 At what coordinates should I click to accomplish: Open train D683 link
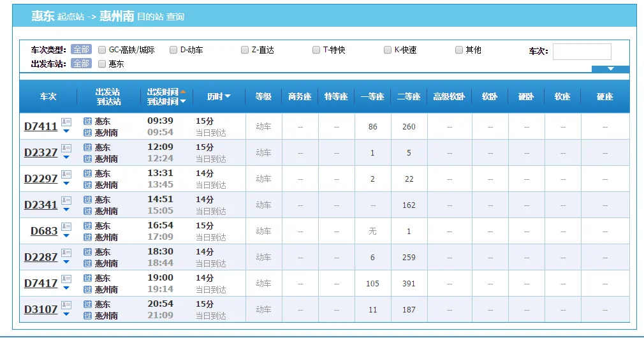coord(44,231)
